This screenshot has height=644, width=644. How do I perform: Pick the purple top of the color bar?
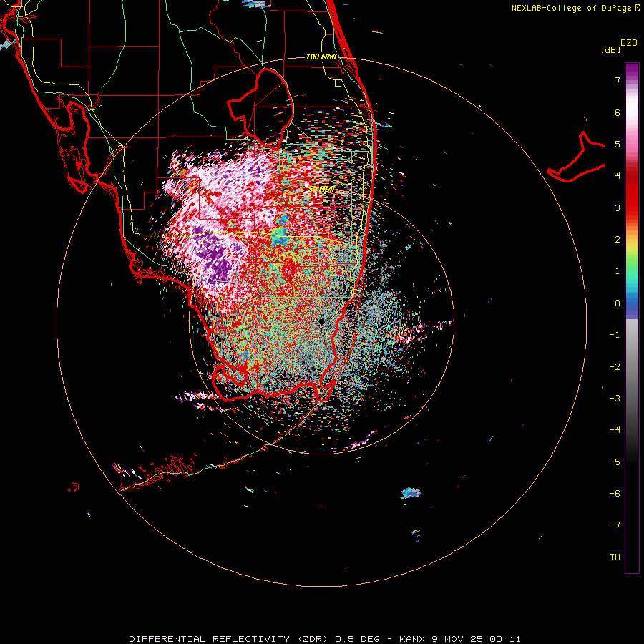(632, 70)
